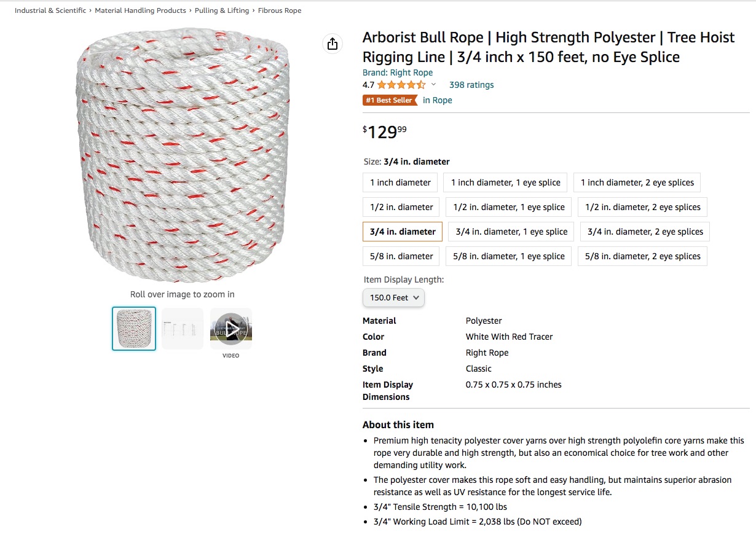Viewport: 756px width, 540px height.
Task: Play the product video thumbnail
Action: point(231,329)
